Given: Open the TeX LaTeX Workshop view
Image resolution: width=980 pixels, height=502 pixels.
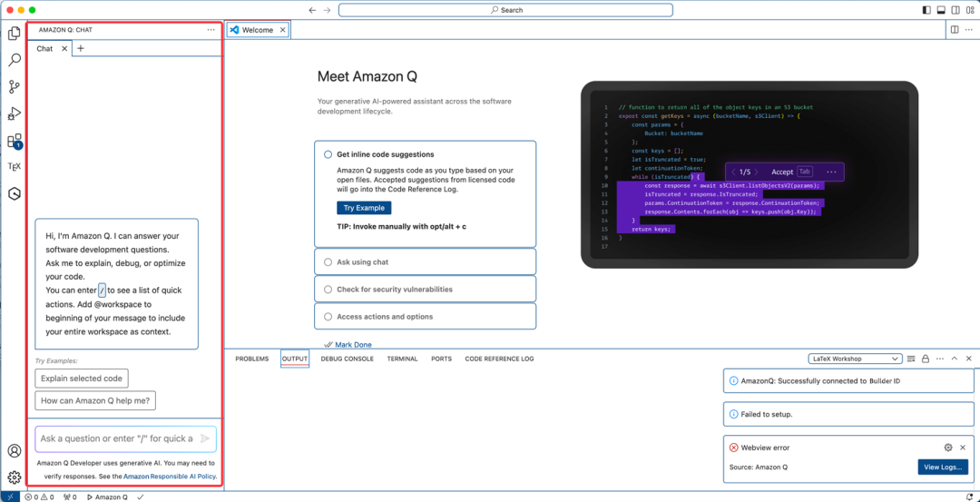Looking at the screenshot, I should (14, 167).
